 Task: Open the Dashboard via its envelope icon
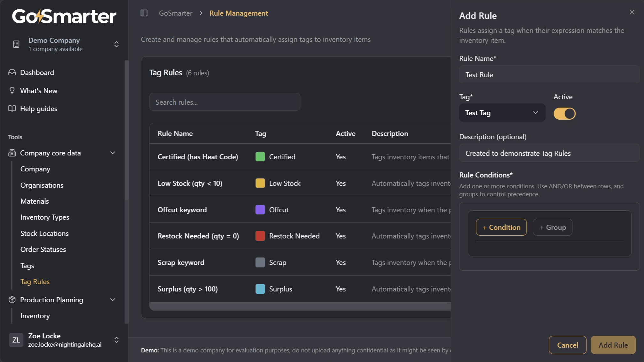coord(11,72)
